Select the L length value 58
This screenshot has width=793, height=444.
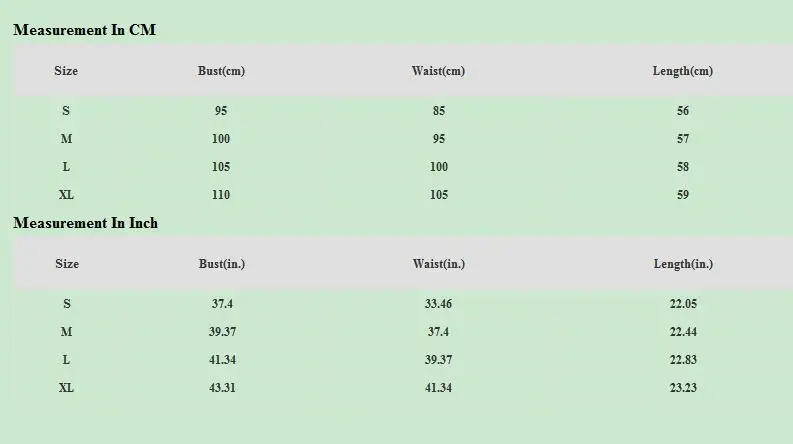point(683,167)
